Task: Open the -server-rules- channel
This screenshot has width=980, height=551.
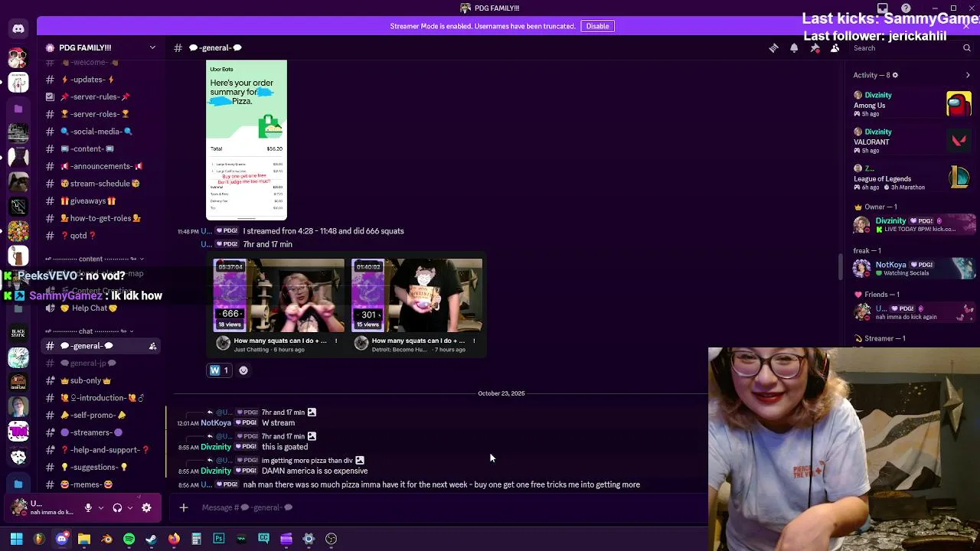Action: coord(101,97)
